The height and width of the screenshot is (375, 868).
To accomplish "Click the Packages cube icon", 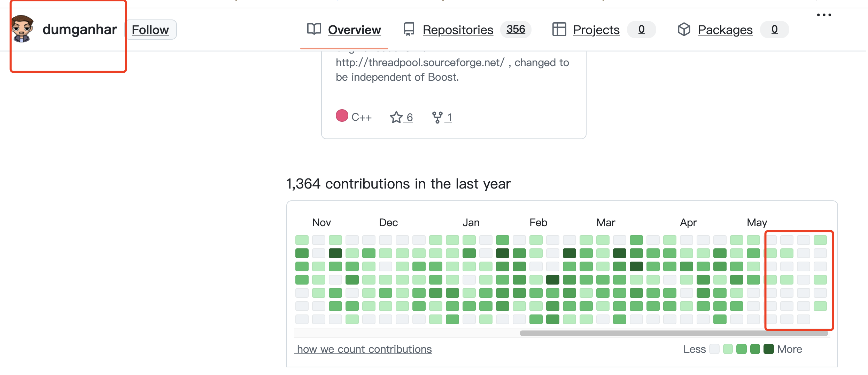I will pos(684,29).
